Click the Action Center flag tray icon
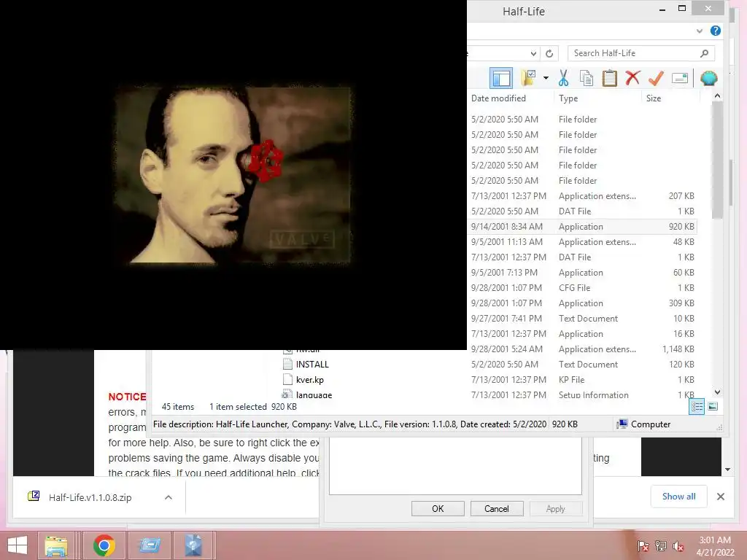 643,546
